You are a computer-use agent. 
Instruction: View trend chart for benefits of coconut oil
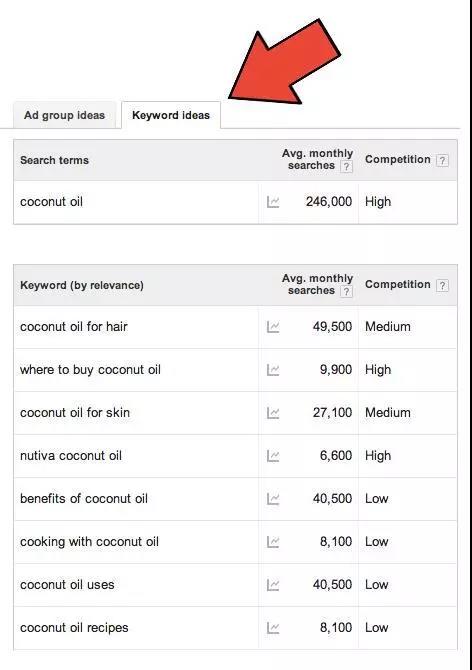tap(273, 499)
